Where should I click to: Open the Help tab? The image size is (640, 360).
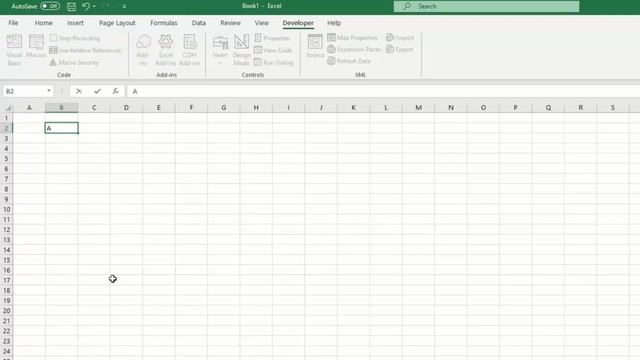pos(334,23)
